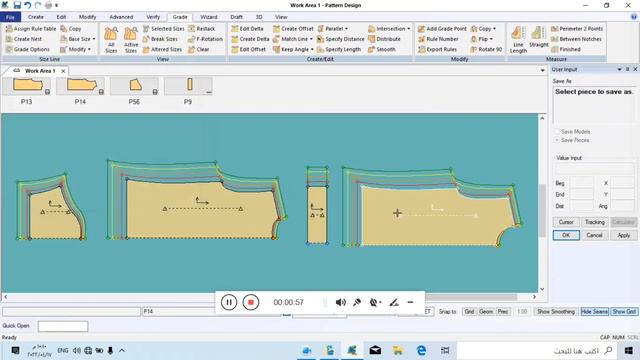Image resolution: width=640 pixels, height=360 pixels.
Task: Toggle Show Smoothing
Action: click(x=556, y=311)
